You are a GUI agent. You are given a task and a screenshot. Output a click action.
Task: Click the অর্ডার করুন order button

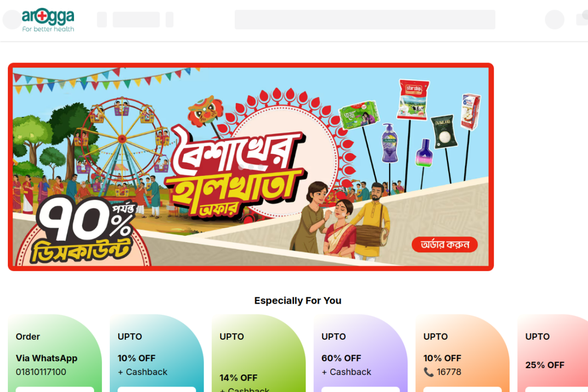click(445, 244)
